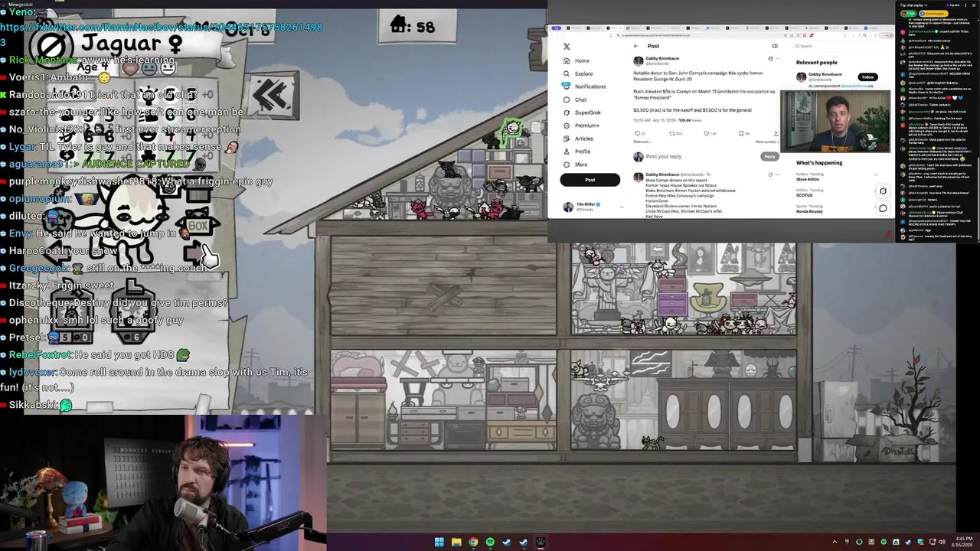Open the Steve Hilton trending topic
This screenshot has height=551, width=980.
tap(807, 179)
